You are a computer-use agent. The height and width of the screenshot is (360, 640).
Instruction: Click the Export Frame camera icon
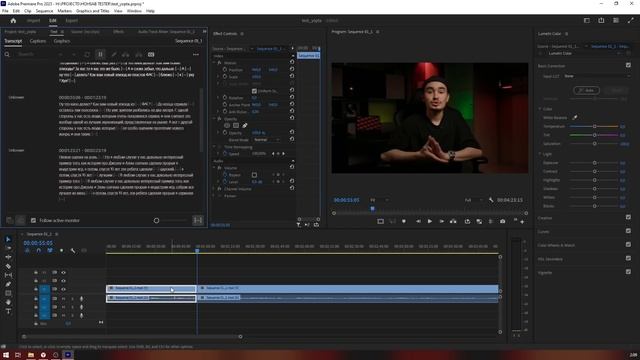502,221
